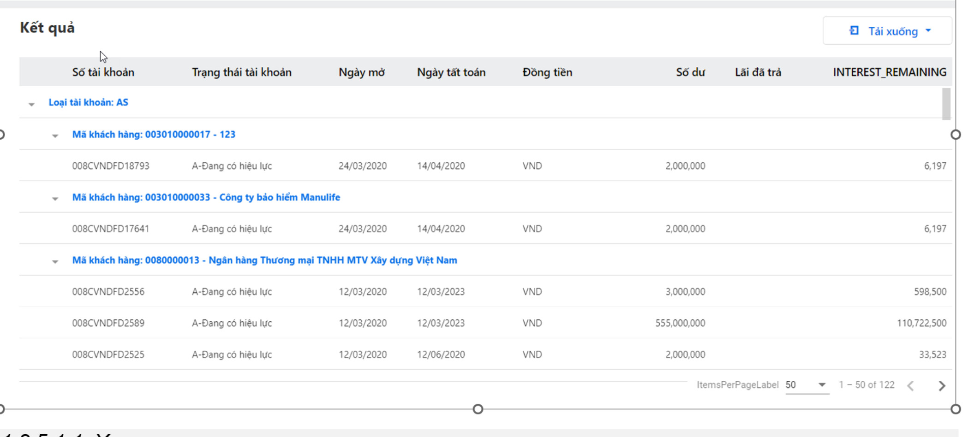The image size is (980, 437).
Task: Collapse customer group 003010000017 - 123
Action: pos(55,136)
